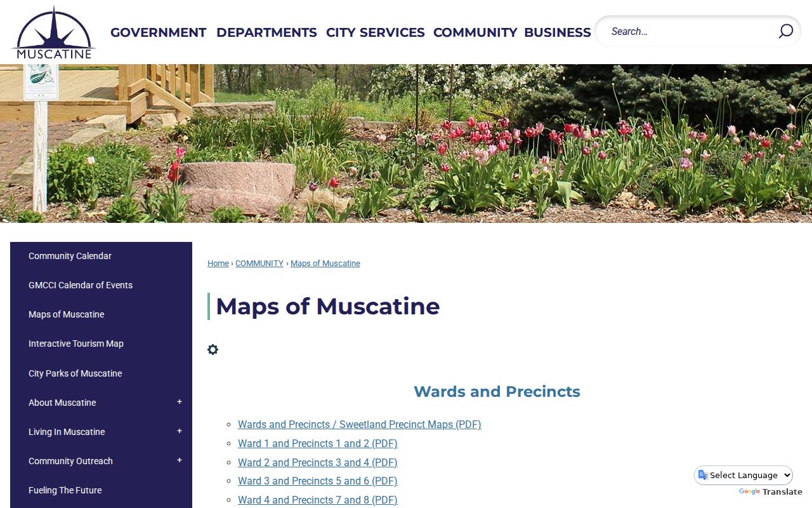The height and width of the screenshot is (508, 812).
Task: Open Ward 1 and Precincts 1 and 2 PDF
Action: coord(318,443)
